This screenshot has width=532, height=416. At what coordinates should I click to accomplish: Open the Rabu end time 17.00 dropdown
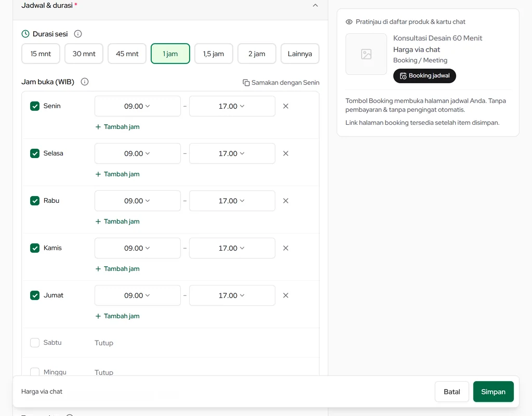point(232,201)
